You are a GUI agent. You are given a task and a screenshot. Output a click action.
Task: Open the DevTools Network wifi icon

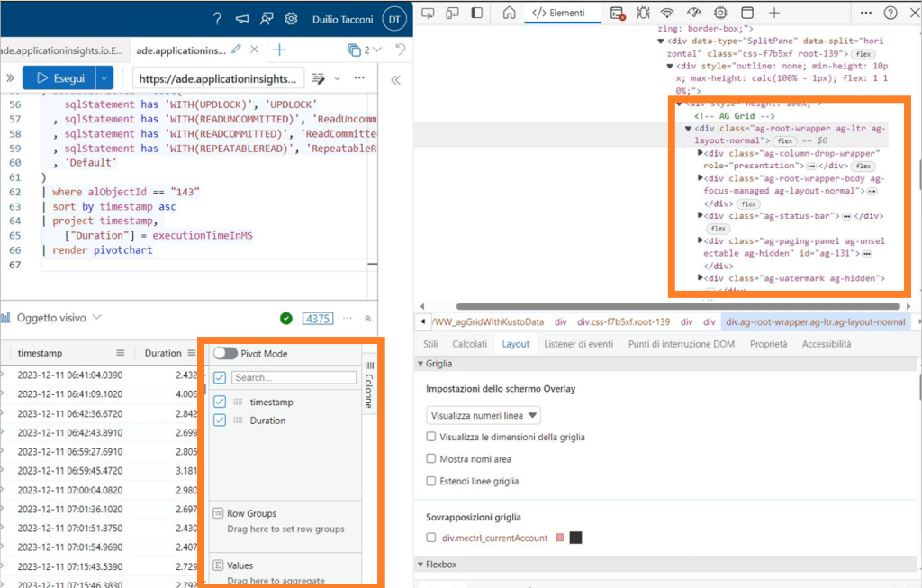click(x=667, y=13)
